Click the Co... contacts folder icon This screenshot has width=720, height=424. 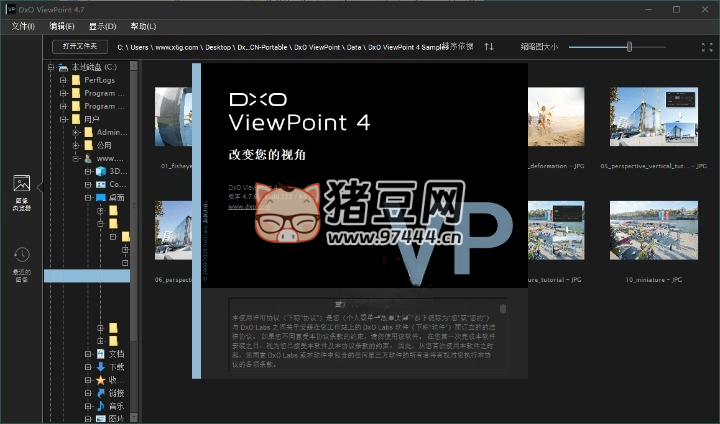pos(101,185)
